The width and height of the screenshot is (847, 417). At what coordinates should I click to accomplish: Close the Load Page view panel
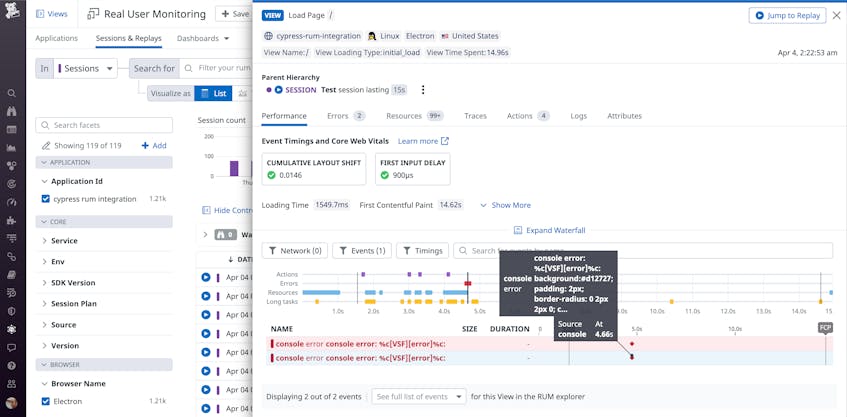pos(836,16)
